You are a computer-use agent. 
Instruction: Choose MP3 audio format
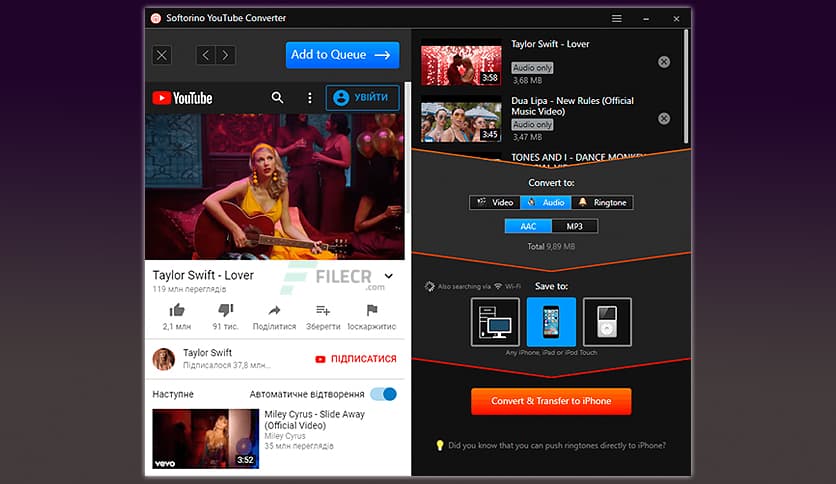pos(574,227)
